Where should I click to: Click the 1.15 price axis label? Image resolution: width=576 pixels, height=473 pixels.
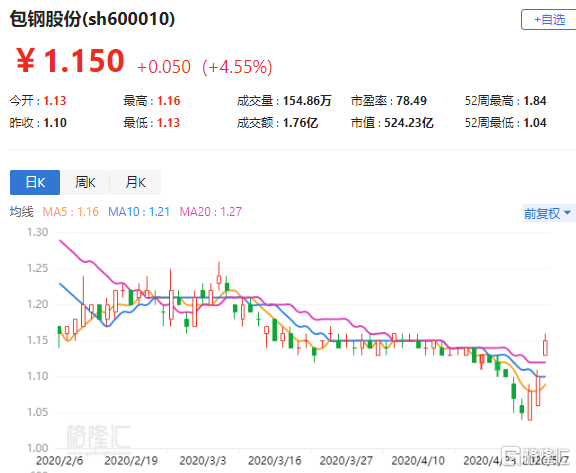pos(37,340)
